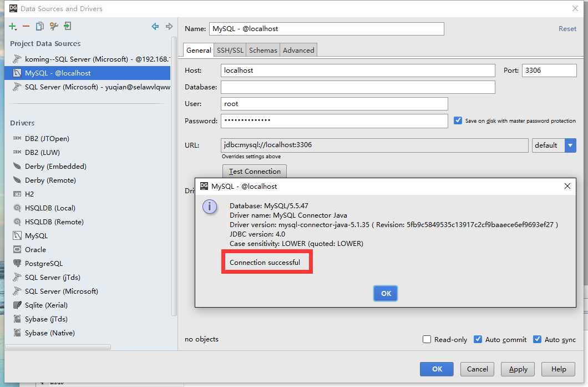
Task: Duplicate the selected data source
Action: point(40,26)
